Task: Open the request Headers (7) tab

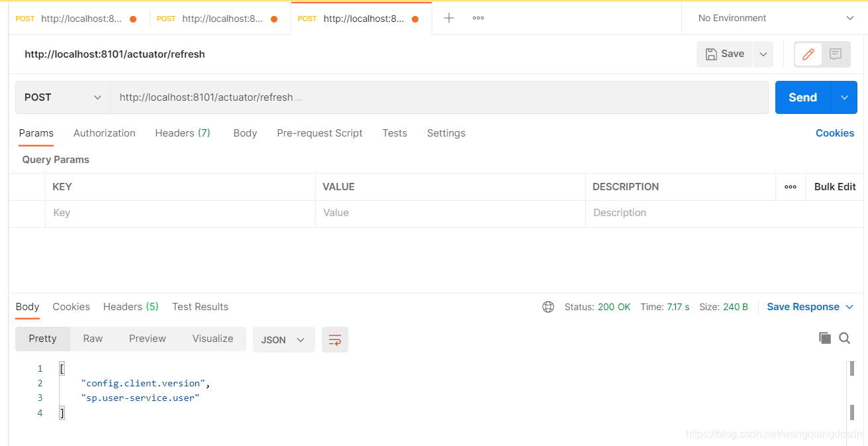Action: (x=183, y=133)
